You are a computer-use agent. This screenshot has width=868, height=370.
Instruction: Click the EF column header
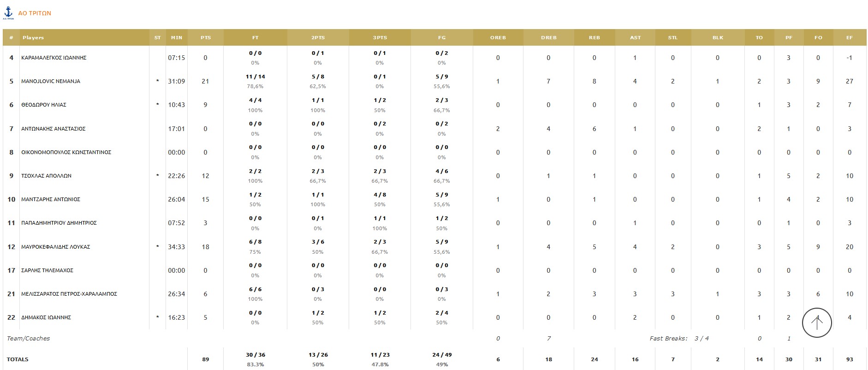850,38
